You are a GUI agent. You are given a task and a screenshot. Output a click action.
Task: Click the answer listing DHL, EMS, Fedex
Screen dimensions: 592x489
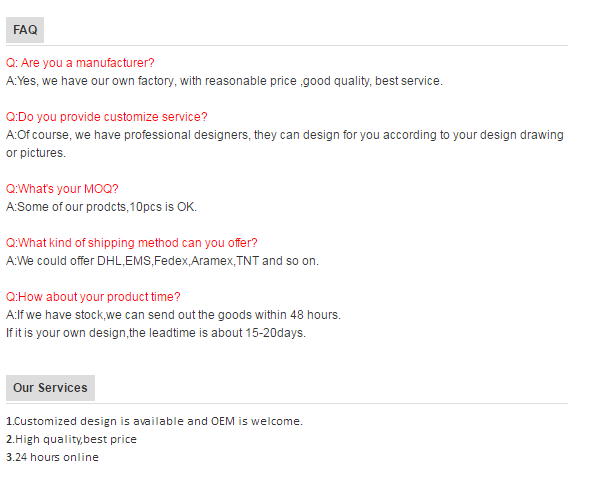click(162, 261)
